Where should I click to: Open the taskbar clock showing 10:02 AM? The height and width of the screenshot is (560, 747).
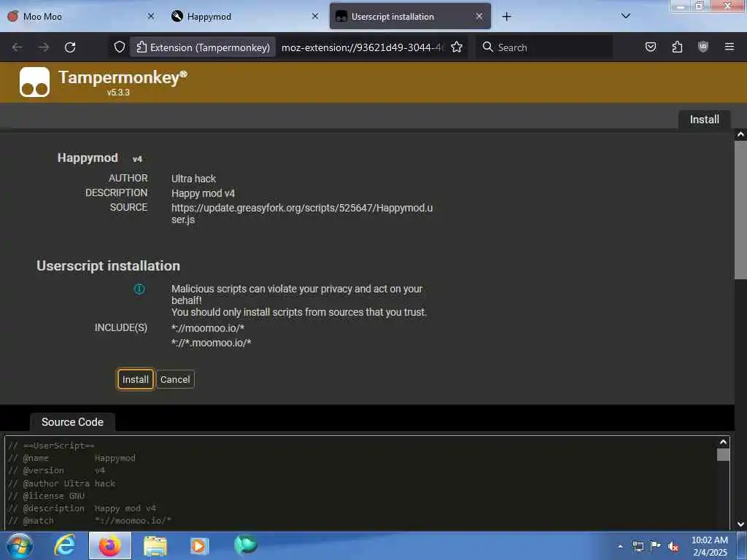(x=710, y=546)
